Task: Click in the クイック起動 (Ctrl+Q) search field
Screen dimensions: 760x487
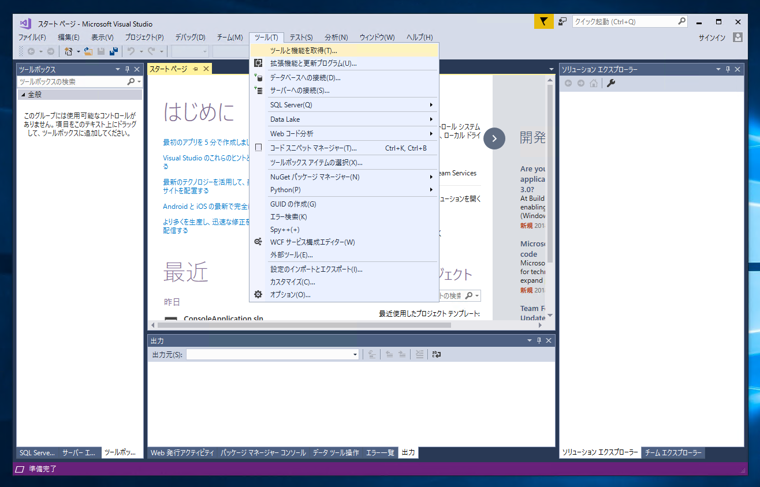Action: pos(624,21)
